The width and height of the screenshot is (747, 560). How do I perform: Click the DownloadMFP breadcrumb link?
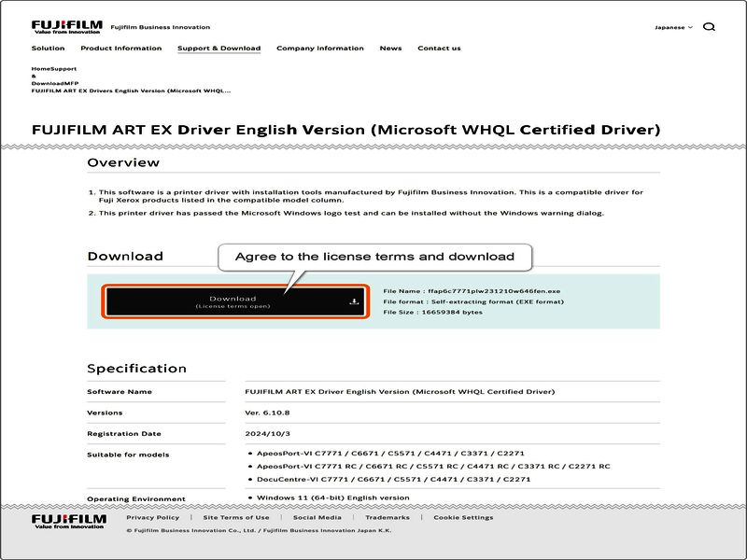(x=55, y=83)
